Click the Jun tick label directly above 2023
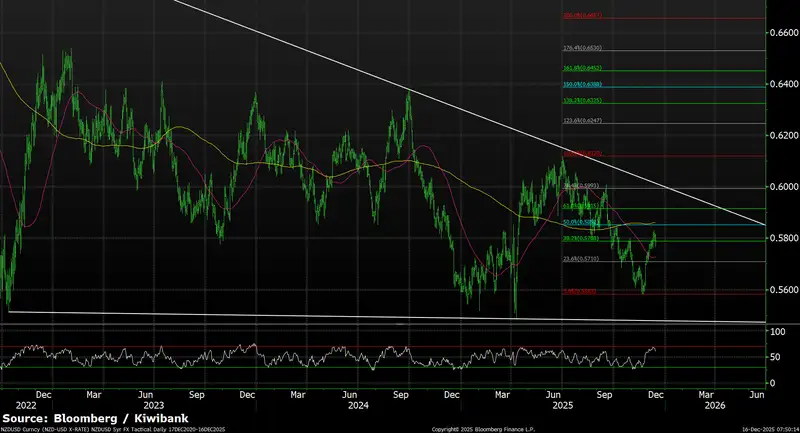800x433 pixels. pos(145,395)
